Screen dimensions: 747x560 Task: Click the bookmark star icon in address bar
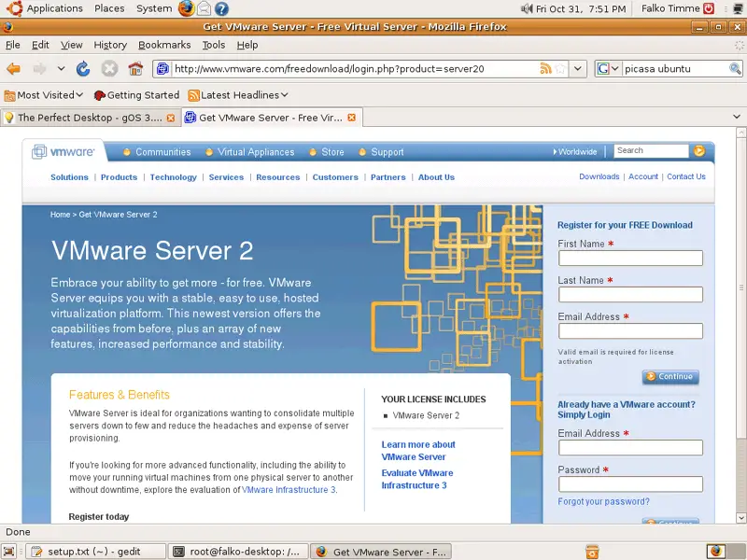[x=561, y=68]
